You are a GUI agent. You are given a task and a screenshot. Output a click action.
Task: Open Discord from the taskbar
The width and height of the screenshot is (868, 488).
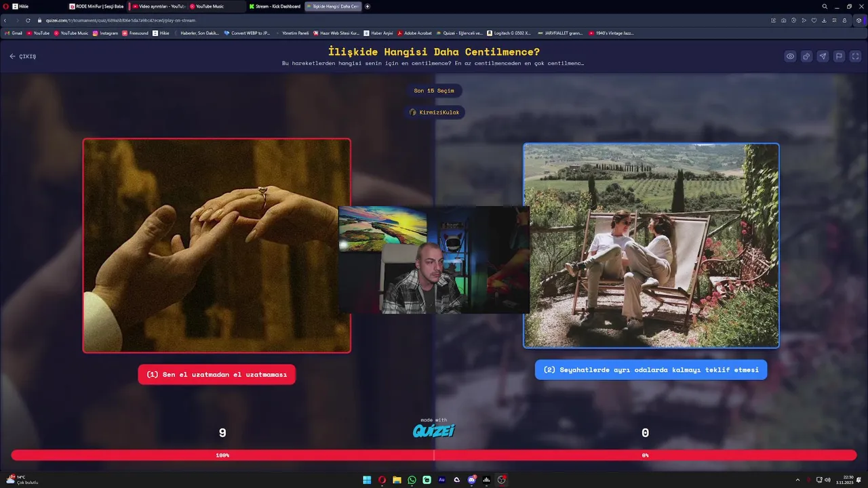[x=471, y=480]
